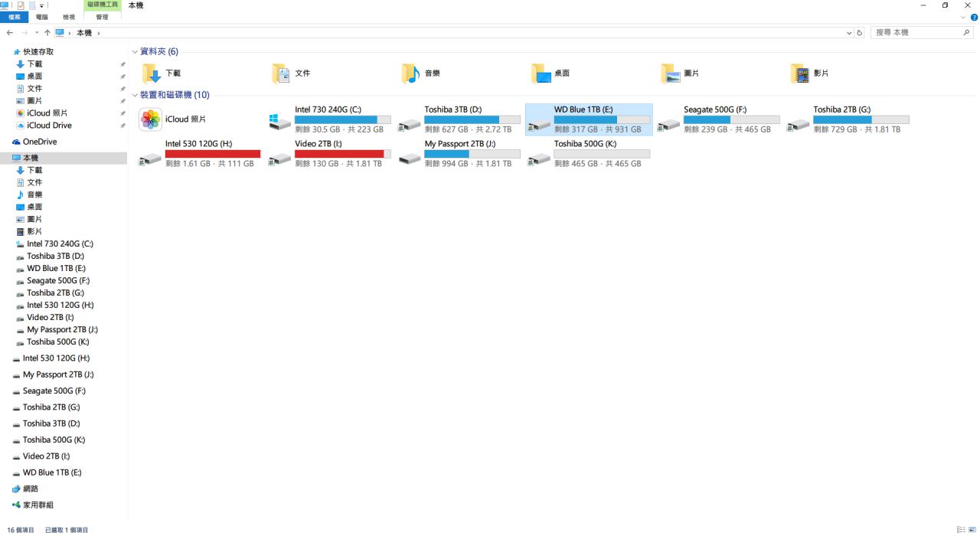Open 音樂 in the navigation pane
The image size is (980, 536).
coord(30,194)
